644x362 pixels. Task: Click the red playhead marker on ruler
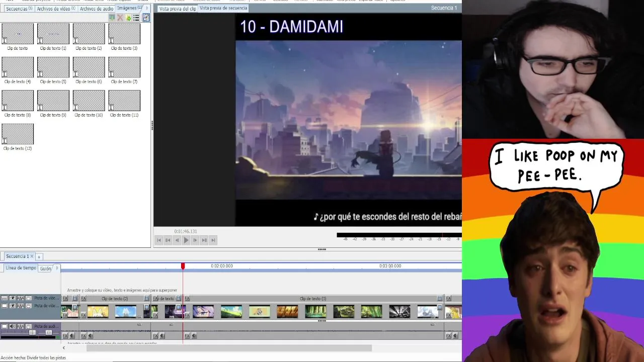183,265
